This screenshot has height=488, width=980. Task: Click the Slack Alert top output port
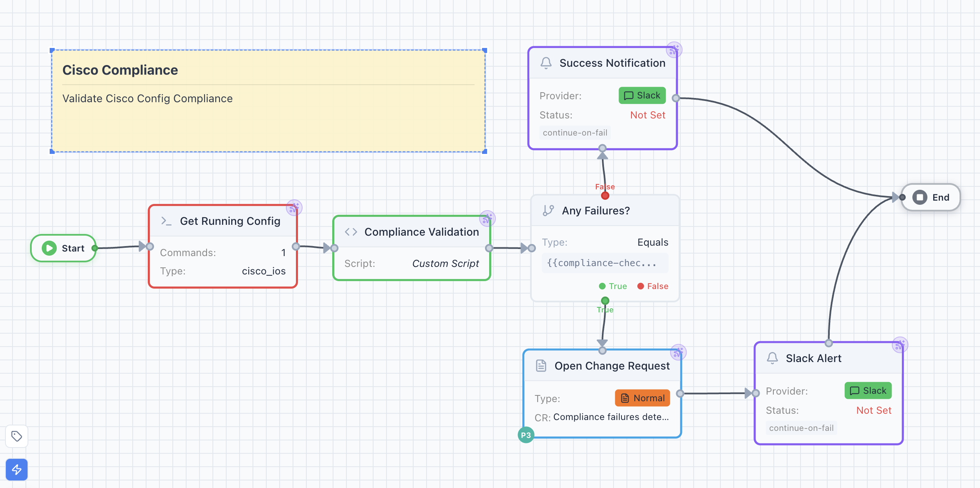(x=829, y=343)
